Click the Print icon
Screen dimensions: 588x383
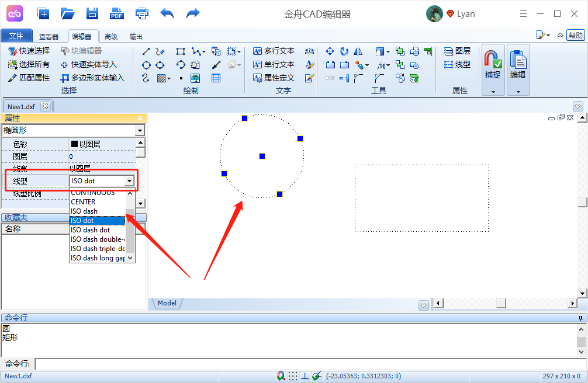(x=142, y=14)
